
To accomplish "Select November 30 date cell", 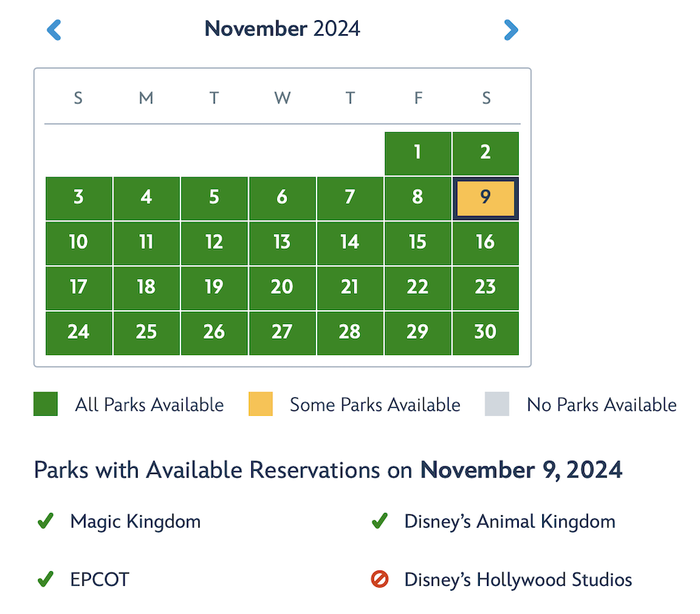I will [x=485, y=333].
